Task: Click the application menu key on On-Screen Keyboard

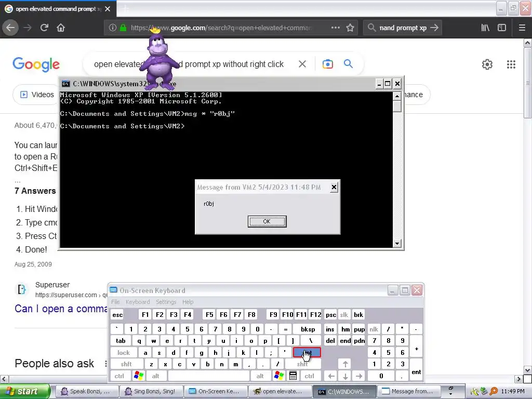Action: [x=293, y=376]
